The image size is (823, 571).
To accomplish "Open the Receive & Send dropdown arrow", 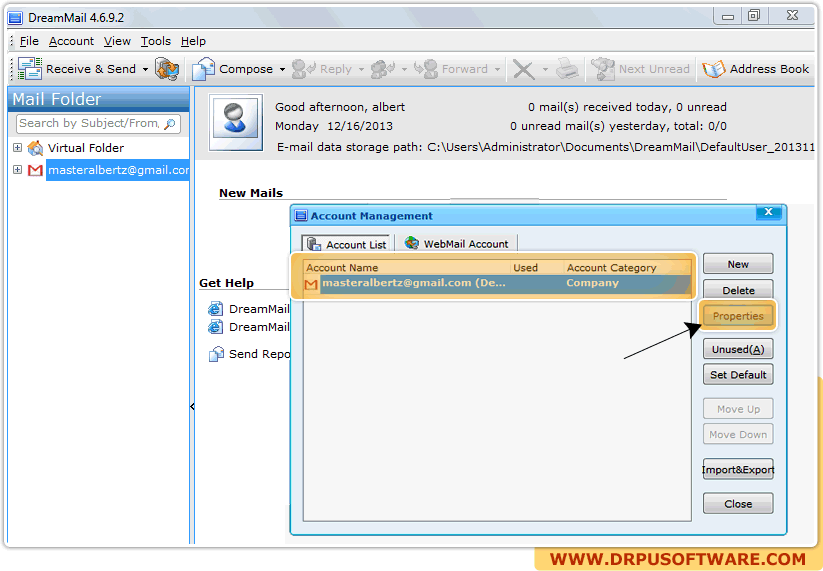I will click(x=145, y=69).
